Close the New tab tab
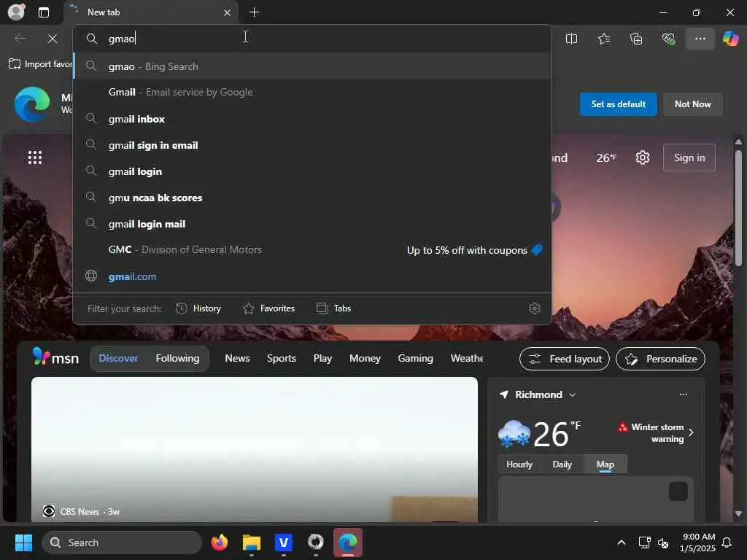 228,13
